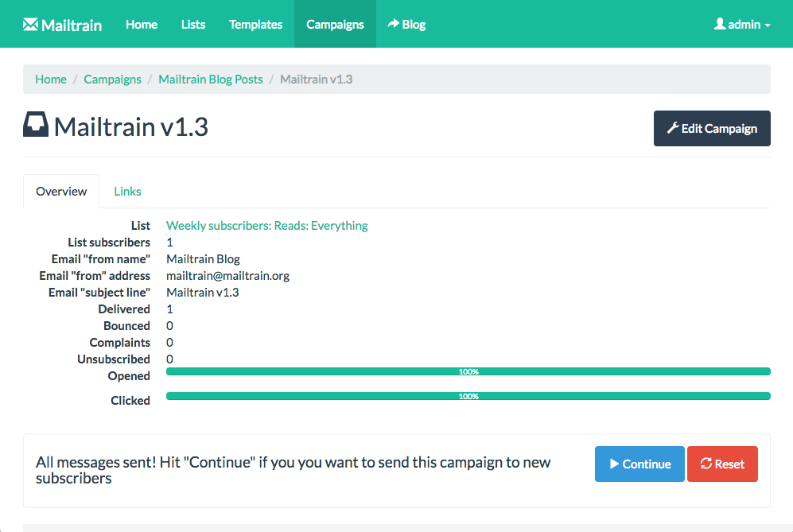Click the Mailtrain envelope logo icon
The image size is (793, 532).
click(x=31, y=24)
